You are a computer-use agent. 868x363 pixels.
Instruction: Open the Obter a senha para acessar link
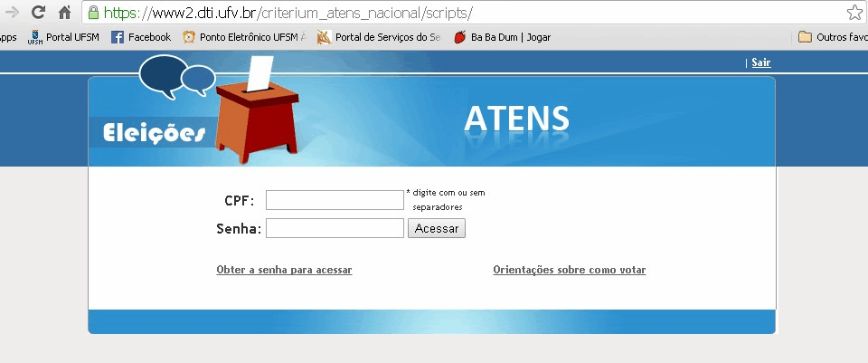(284, 270)
